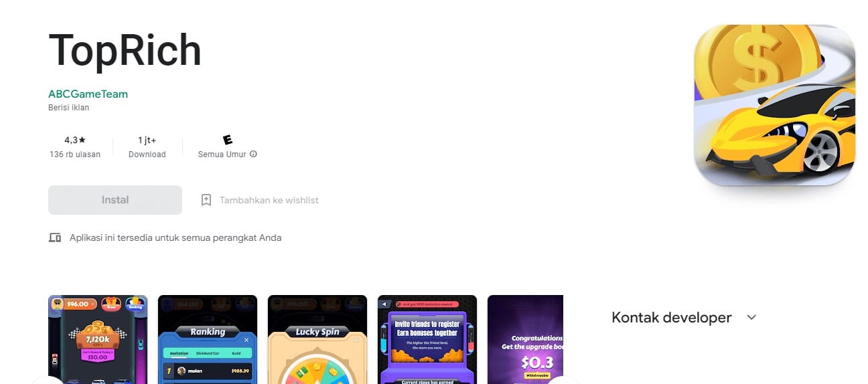Open the Lucky Spin screenshot thumbnail
Image resolution: width=868 pixels, height=384 pixels.
pyautogui.click(x=317, y=339)
